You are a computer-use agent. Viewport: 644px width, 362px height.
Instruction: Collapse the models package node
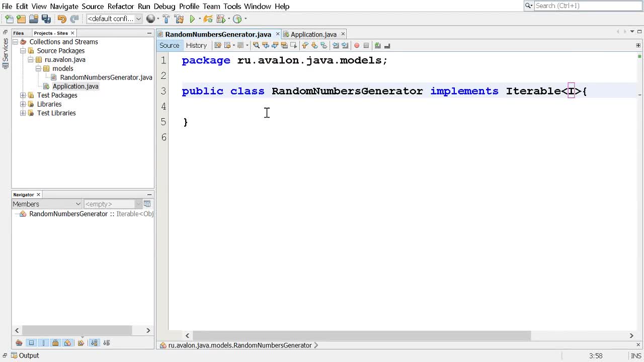38,68
